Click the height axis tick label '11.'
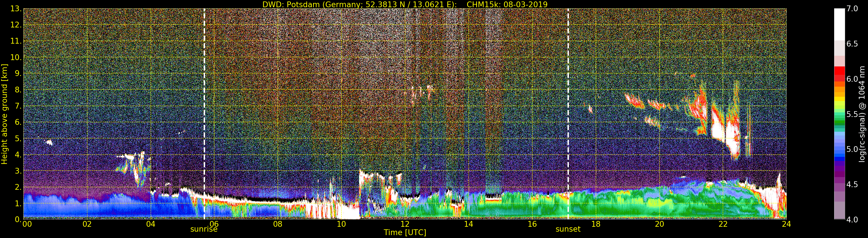 click(16, 41)
